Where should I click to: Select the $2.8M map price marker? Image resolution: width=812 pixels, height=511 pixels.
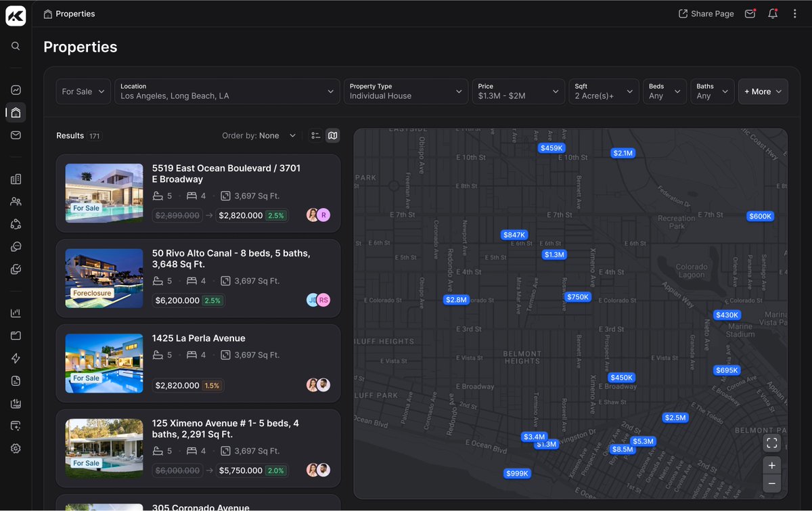click(456, 299)
